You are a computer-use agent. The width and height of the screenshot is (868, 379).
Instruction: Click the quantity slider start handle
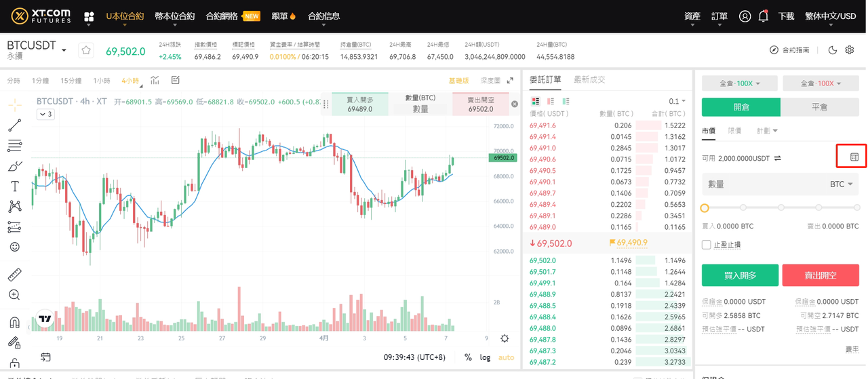click(705, 208)
